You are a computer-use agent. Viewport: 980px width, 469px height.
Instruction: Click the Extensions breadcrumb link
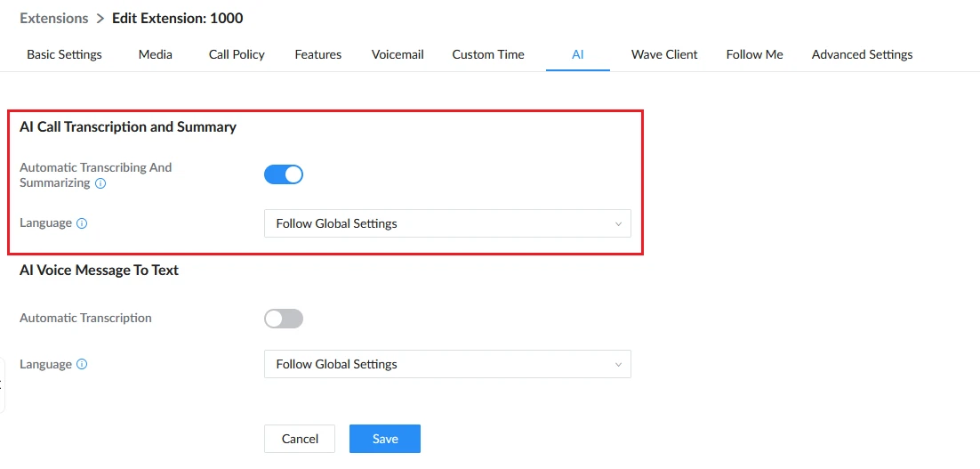pos(53,18)
